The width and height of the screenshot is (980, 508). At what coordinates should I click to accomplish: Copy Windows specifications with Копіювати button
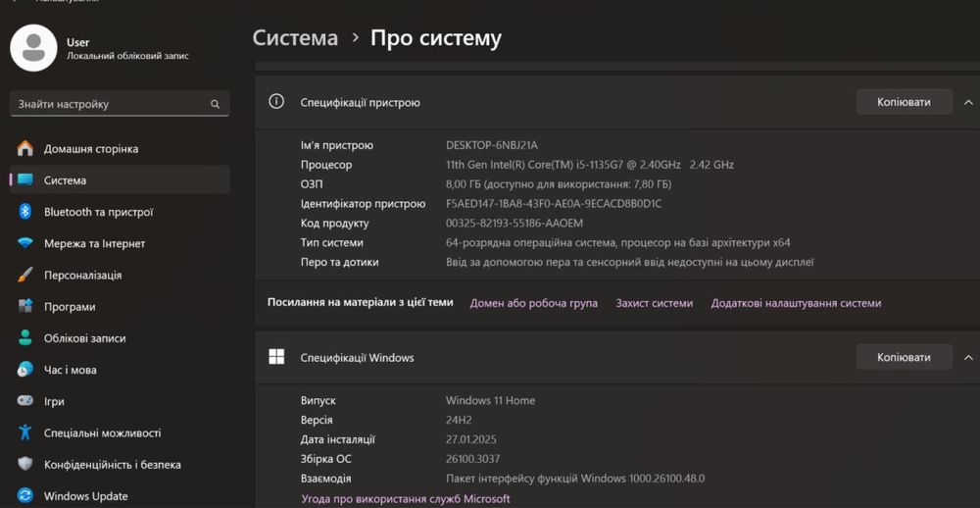904,357
